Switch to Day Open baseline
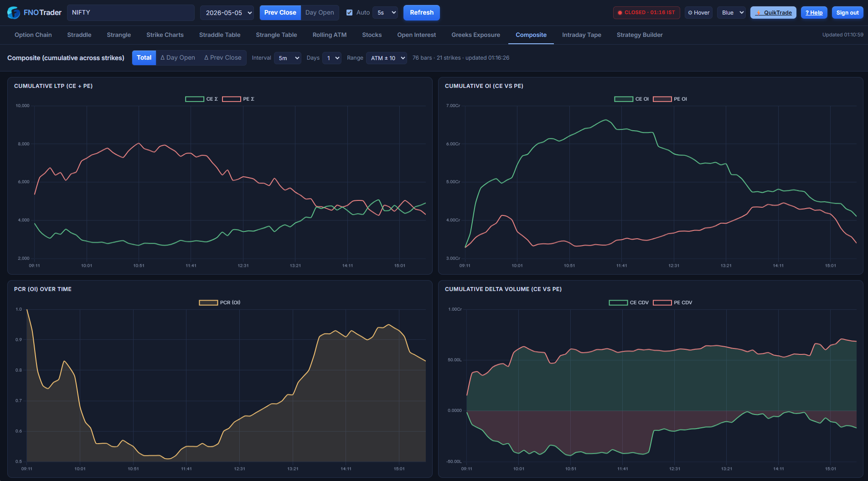This screenshot has height=481, width=868. (x=320, y=13)
